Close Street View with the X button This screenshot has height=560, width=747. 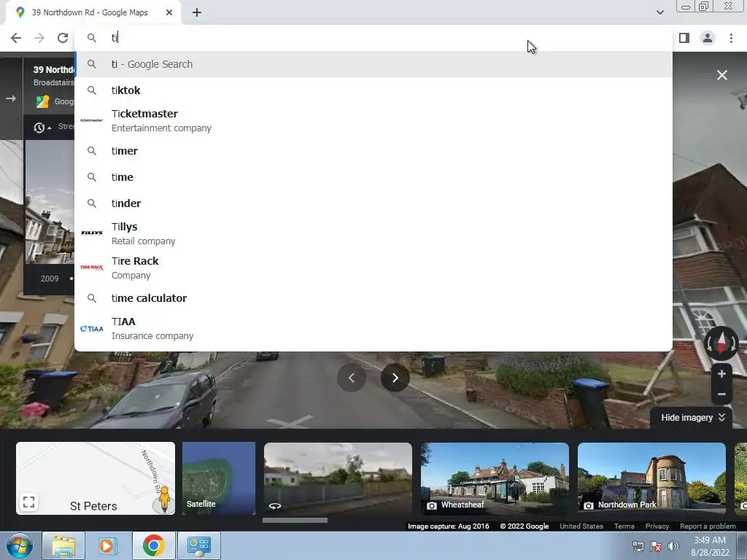pos(721,75)
